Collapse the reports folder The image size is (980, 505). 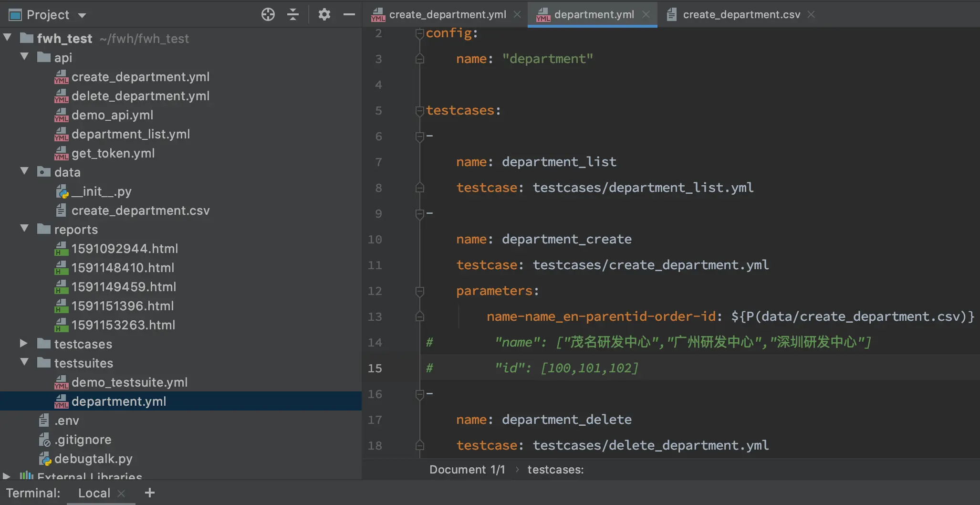(x=24, y=229)
